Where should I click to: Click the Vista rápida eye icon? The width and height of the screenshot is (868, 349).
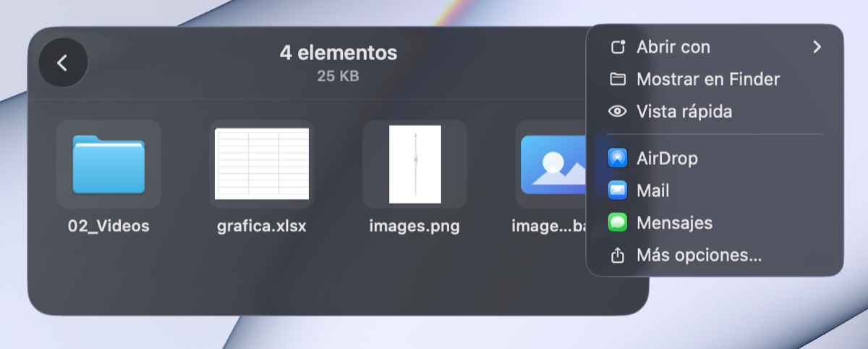coord(618,112)
